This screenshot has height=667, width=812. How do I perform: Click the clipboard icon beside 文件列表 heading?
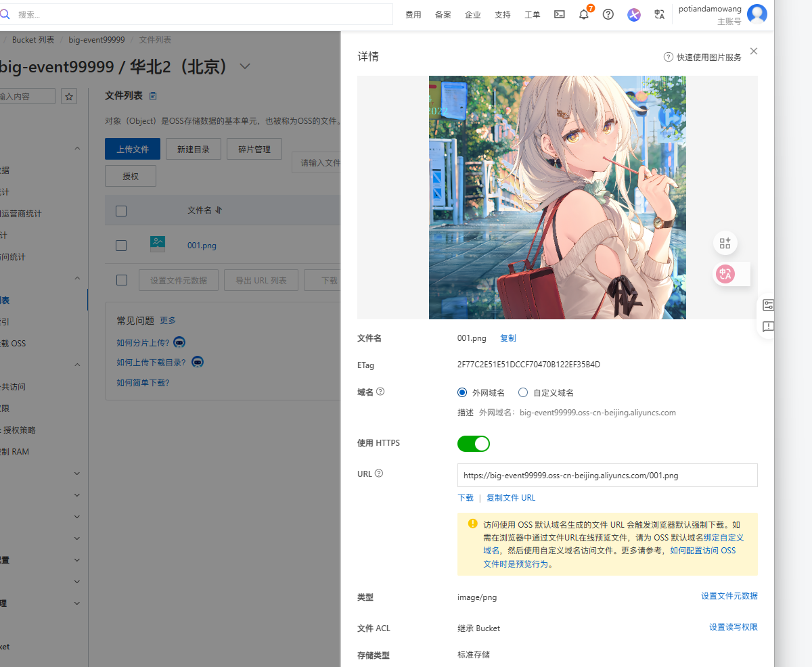[x=153, y=96]
